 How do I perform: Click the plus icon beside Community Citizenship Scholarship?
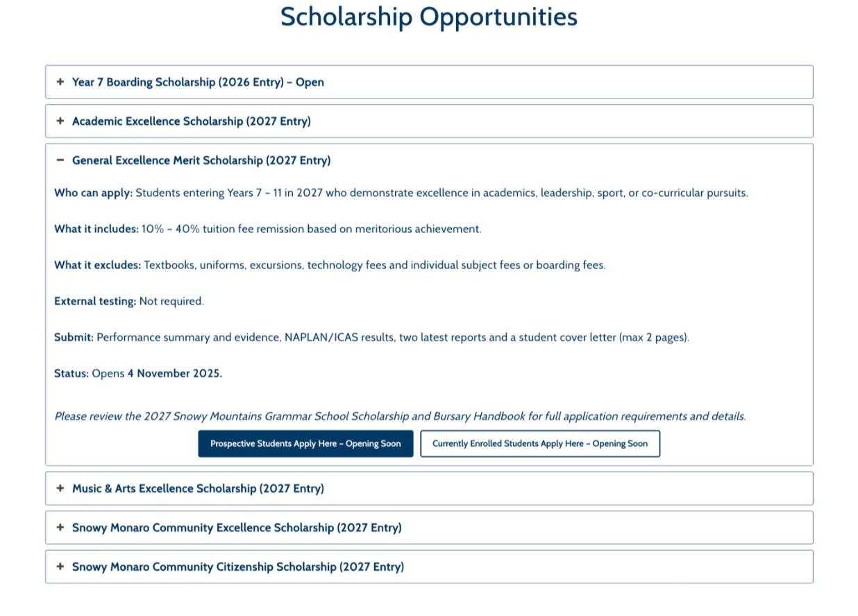tap(60, 567)
